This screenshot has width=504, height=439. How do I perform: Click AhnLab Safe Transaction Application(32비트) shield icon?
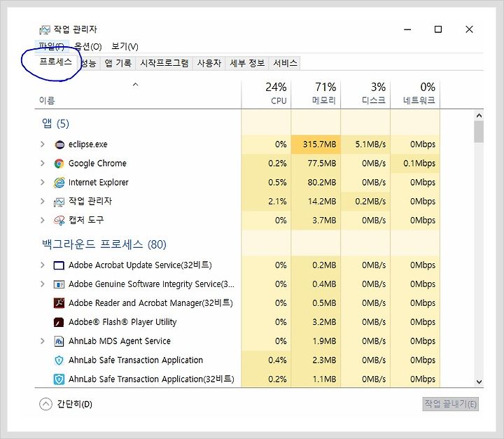(59, 379)
